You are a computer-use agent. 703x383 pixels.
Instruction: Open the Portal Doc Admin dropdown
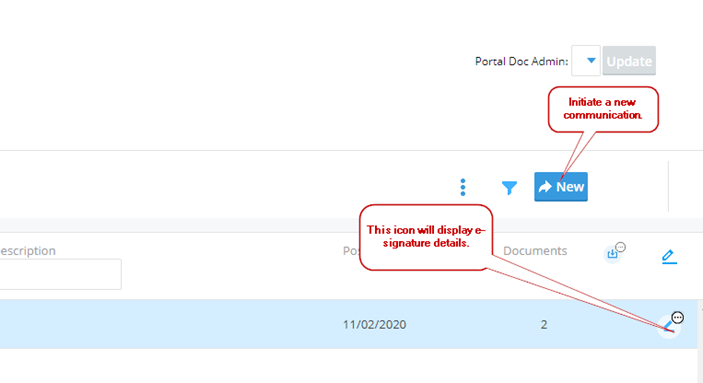[x=586, y=61]
